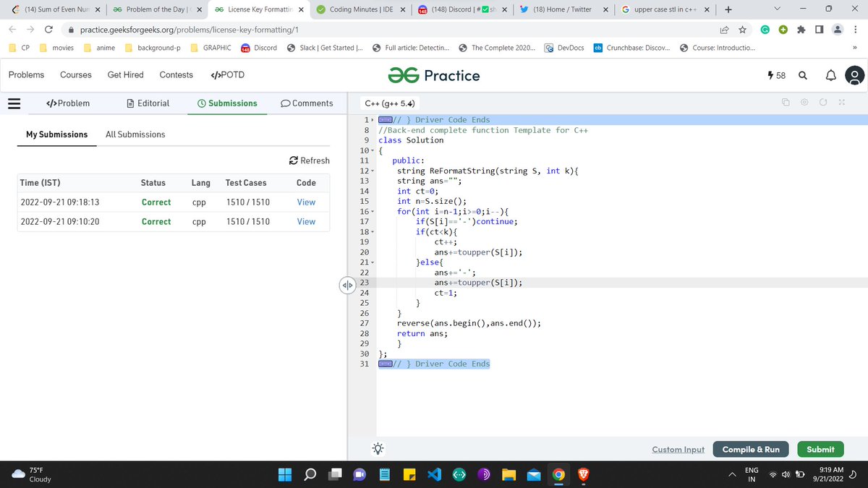The width and height of the screenshot is (868, 488).
Task: Open the browser Extensions puzzle icon
Action: (801, 30)
